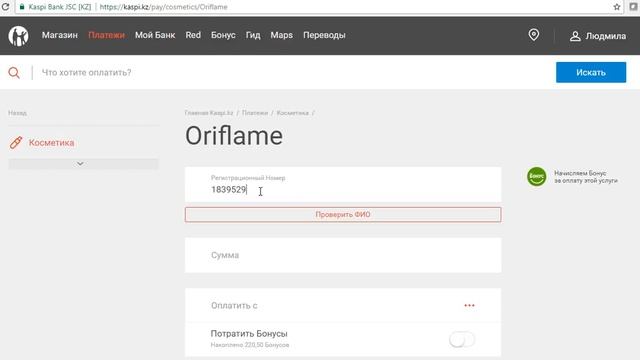Image resolution: width=640 pixels, height=360 pixels.
Task: Click the Kaspi logo icon
Action: (x=18, y=36)
